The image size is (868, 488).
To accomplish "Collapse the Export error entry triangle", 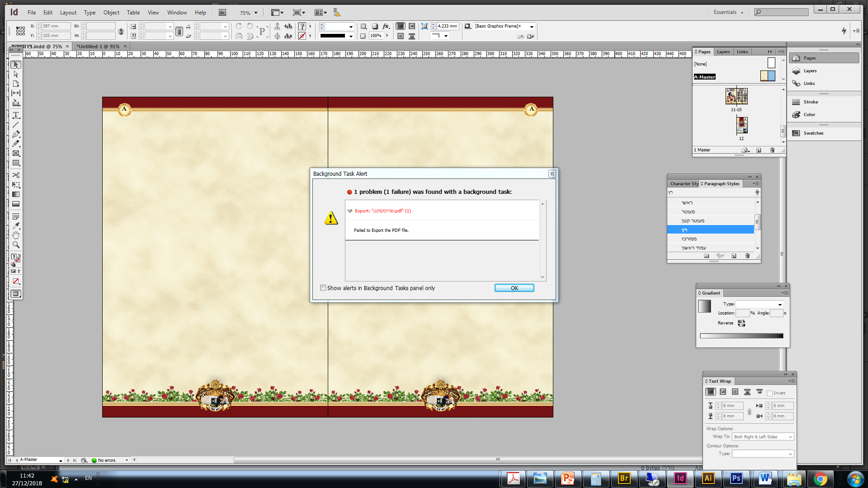I will pos(349,211).
